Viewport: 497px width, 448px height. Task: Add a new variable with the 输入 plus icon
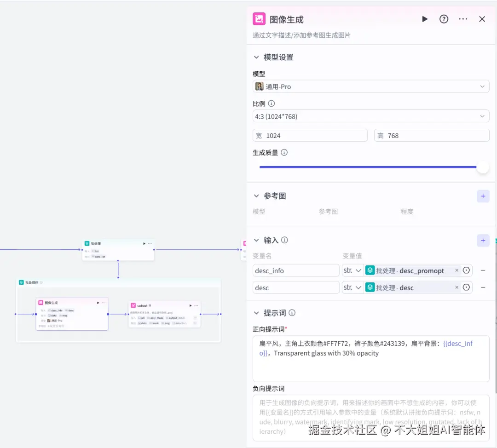pos(483,240)
